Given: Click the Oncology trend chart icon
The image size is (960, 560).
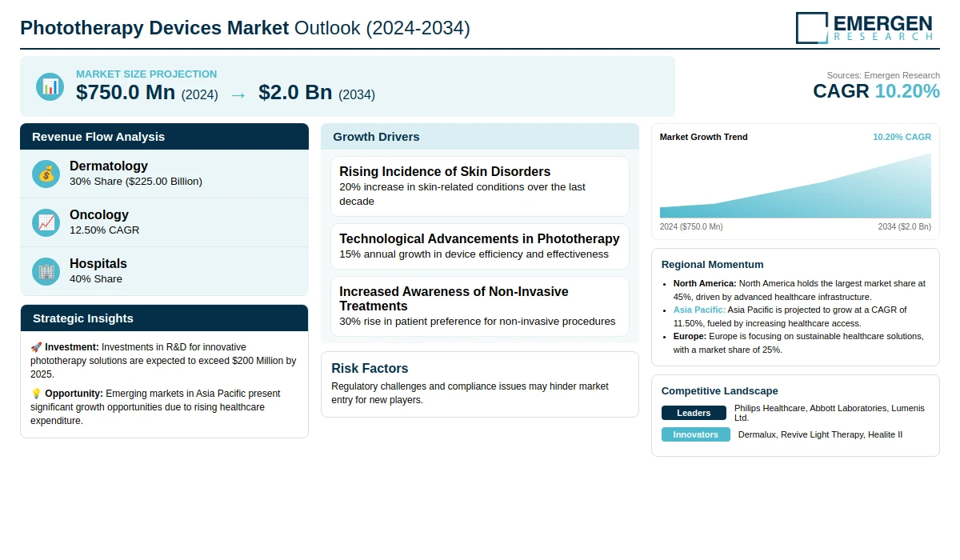Looking at the screenshot, I should [46, 222].
